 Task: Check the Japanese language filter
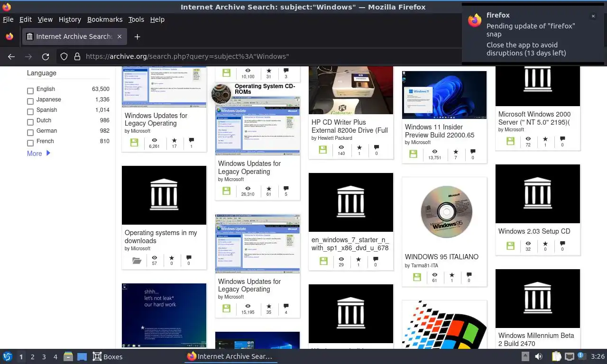tap(30, 101)
